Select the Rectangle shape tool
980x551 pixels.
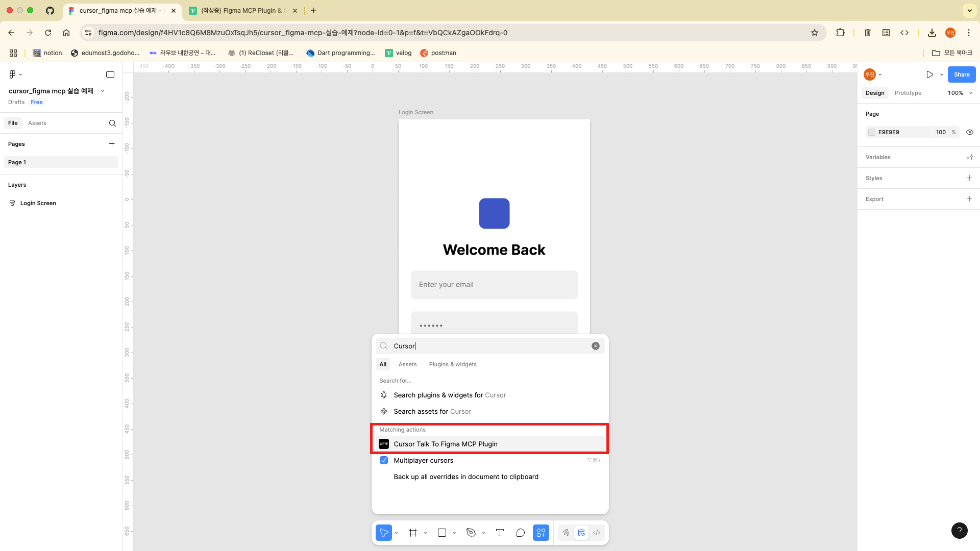[x=442, y=533]
